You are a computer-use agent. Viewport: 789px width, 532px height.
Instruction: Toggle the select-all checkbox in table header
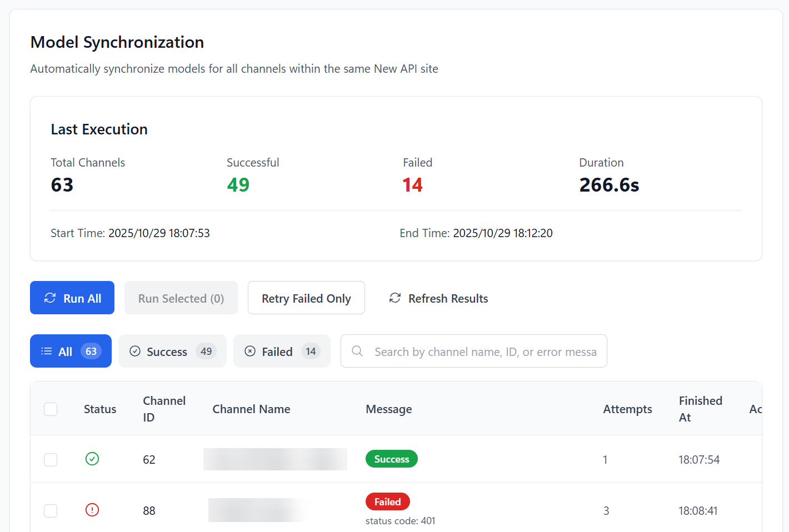(x=51, y=409)
